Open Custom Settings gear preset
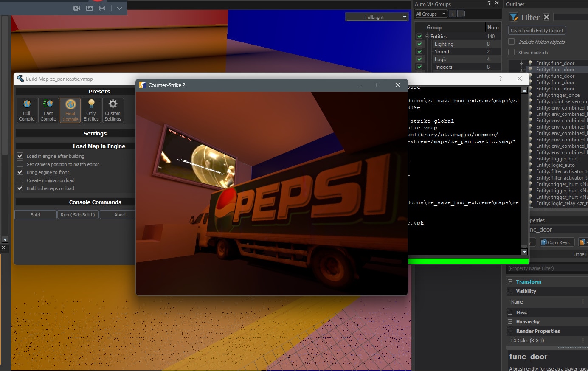The height and width of the screenshot is (371, 588). coord(113,110)
